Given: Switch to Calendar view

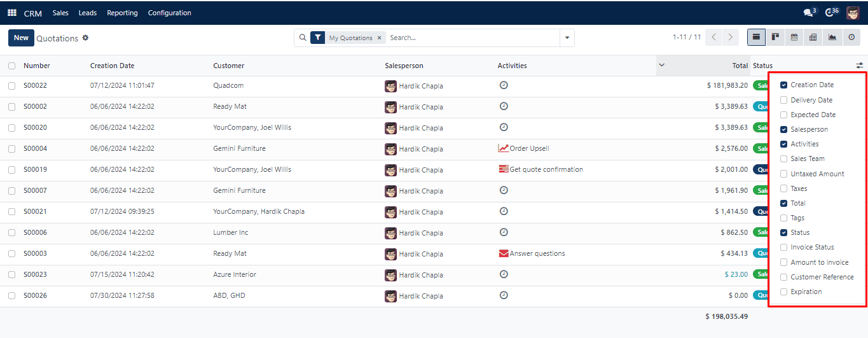Looking at the screenshot, I should [x=794, y=38].
